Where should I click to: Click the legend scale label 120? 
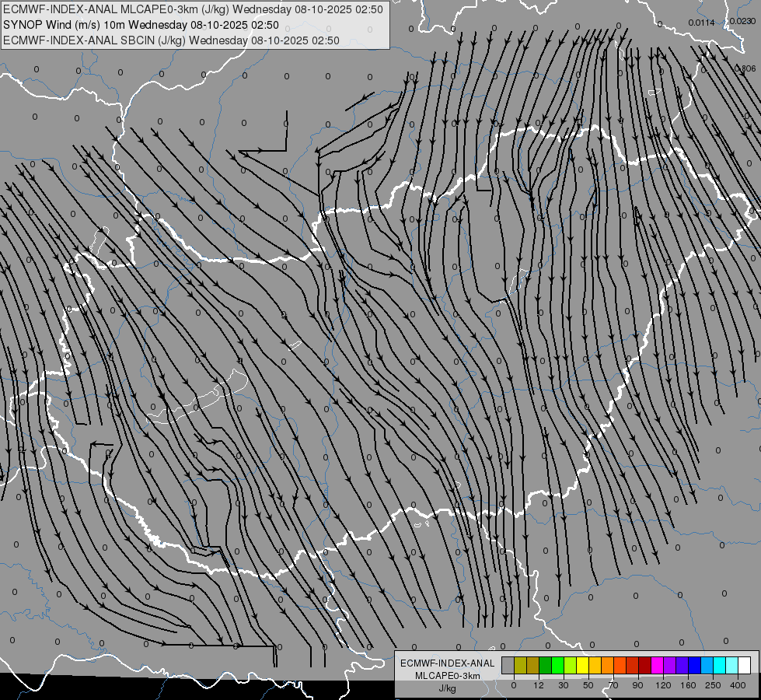pos(663,685)
